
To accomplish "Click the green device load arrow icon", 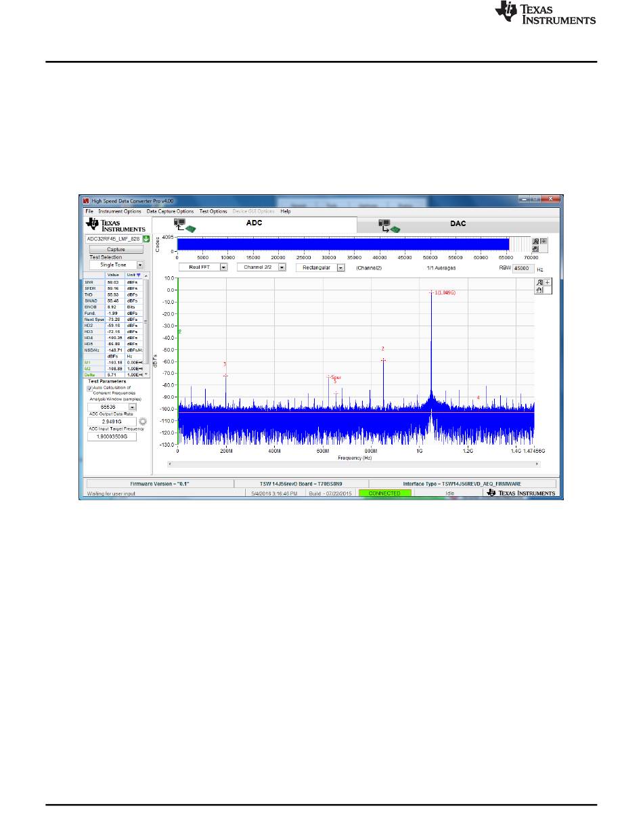I will point(146,240).
